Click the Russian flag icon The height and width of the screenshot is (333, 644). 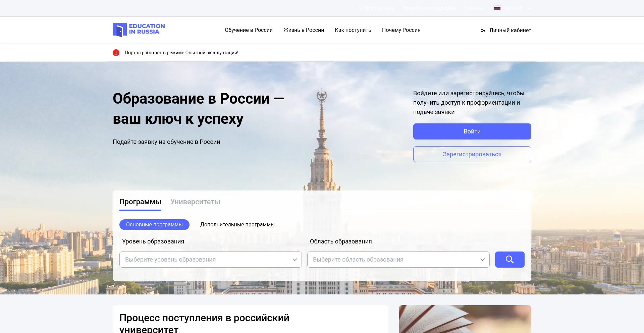coord(497,8)
